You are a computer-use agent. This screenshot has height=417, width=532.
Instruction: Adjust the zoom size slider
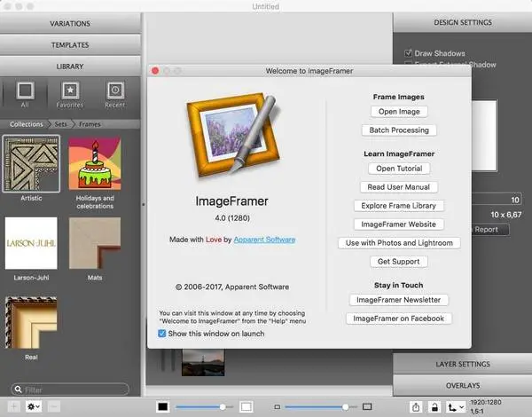(x=321, y=407)
